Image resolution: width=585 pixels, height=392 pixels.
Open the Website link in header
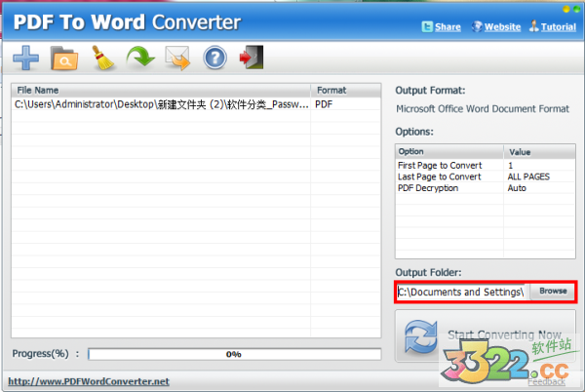click(x=502, y=27)
